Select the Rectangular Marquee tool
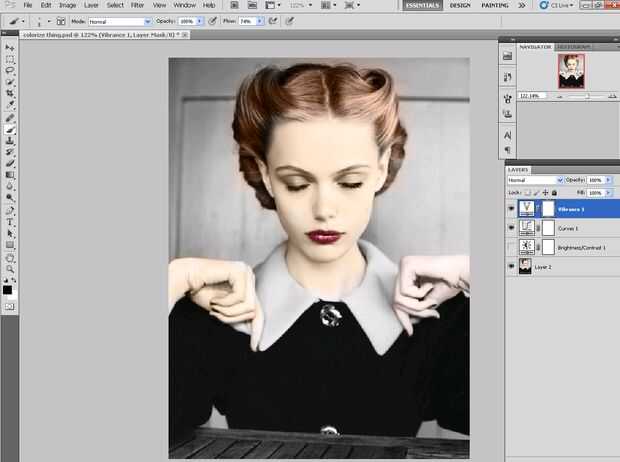The height and width of the screenshot is (462, 620). point(9,60)
